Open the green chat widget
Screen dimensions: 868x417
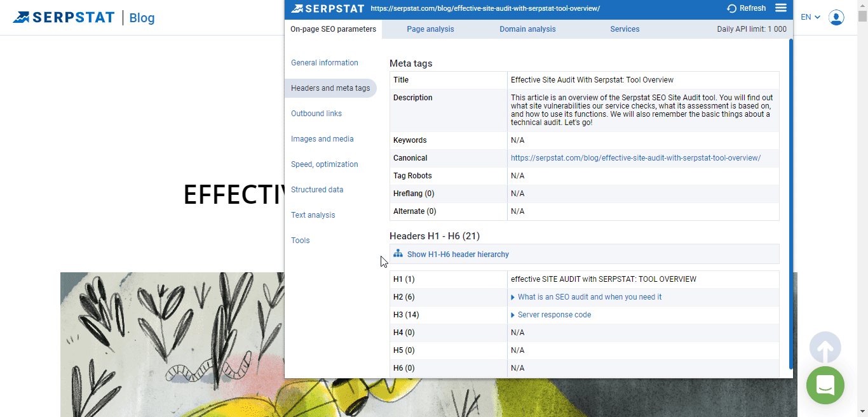click(825, 385)
